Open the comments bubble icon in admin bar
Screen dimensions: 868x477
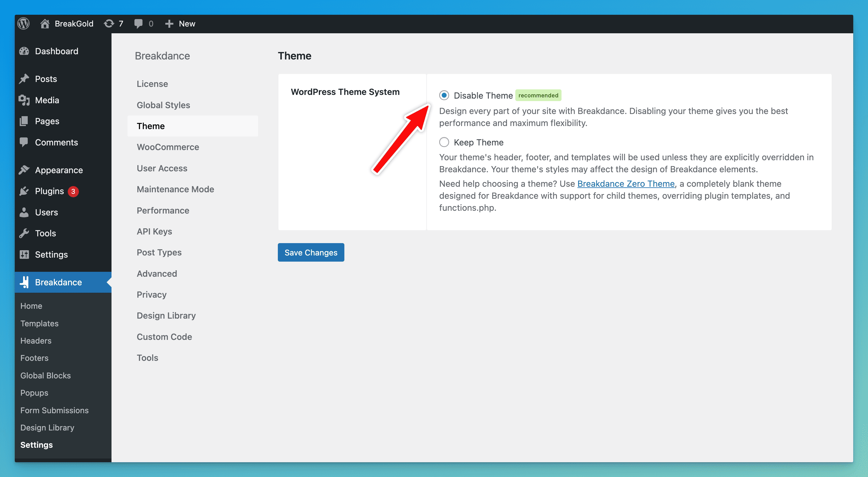pos(138,24)
